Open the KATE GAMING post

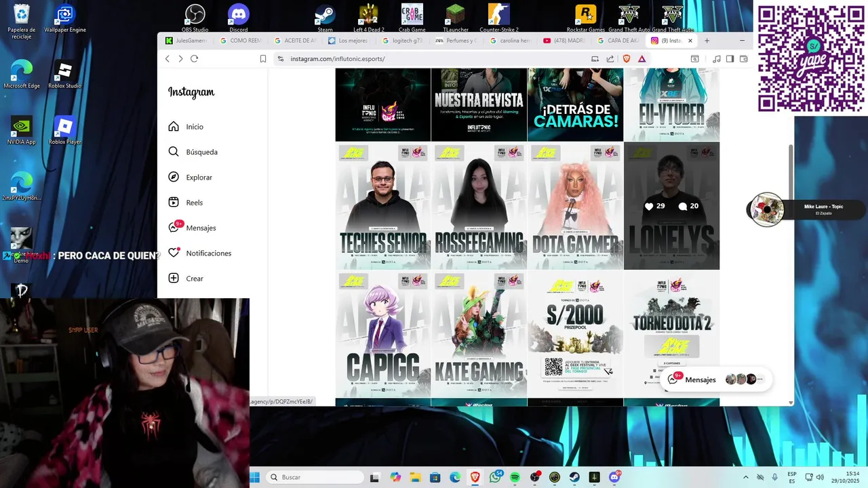click(x=479, y=334)
